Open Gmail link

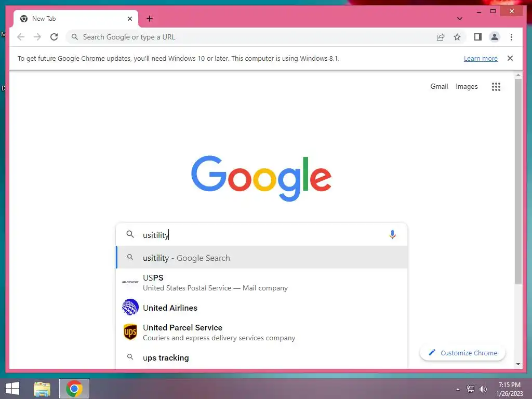pos(439,87)
